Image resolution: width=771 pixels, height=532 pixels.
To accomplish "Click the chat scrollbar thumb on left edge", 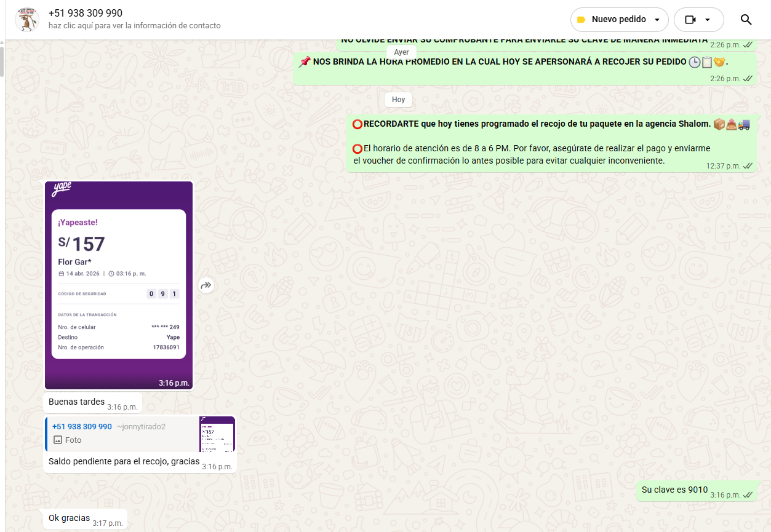I will coord(2,60).
